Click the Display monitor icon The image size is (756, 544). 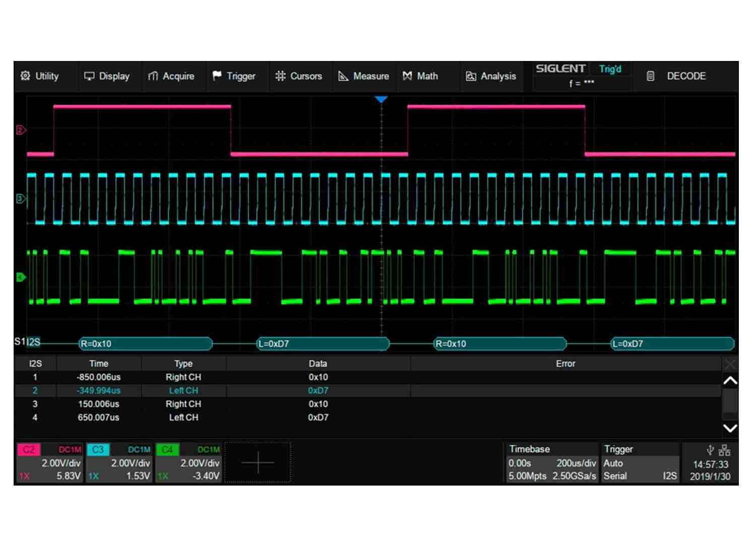(x=89, y=76)
